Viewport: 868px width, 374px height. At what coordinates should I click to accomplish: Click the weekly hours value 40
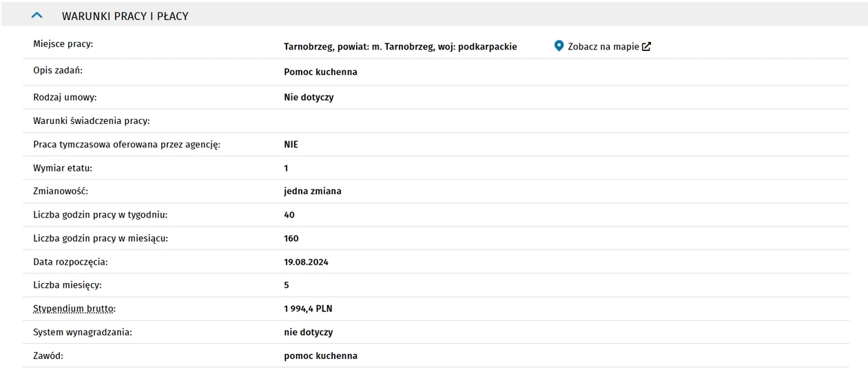(289, 215)
